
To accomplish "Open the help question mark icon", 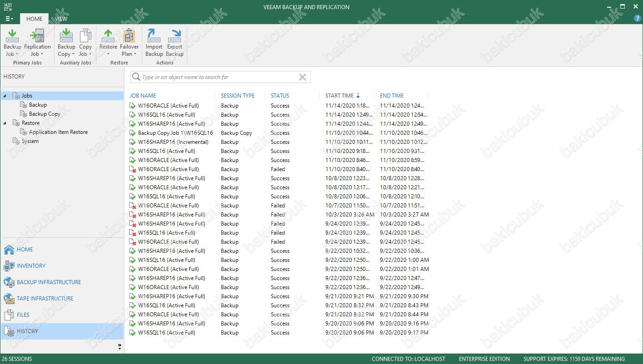I will [x=637, y=19].
